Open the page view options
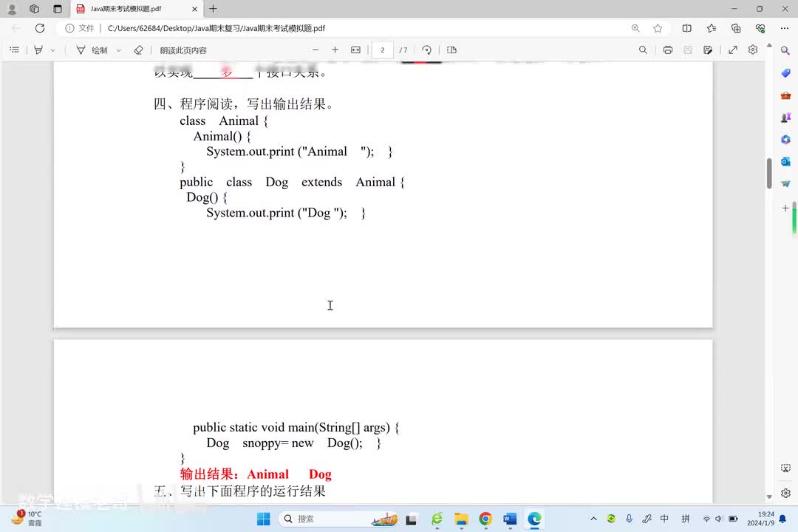This screenshot has height=532, width=798. point(451,50)
